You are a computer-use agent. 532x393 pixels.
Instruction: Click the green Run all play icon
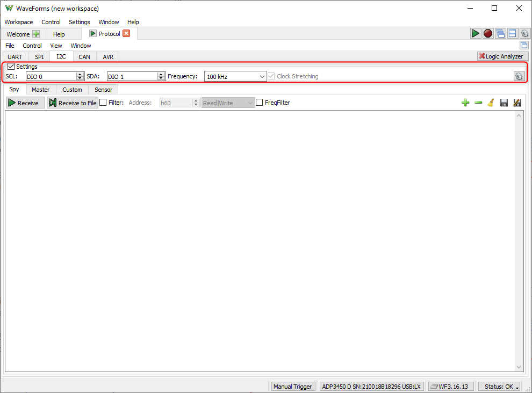[x=476, y=33]
